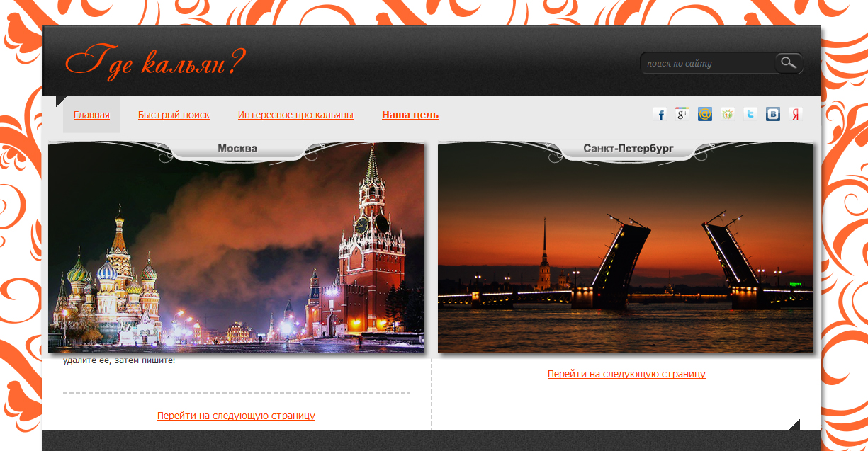Click the 'Где кальян?' site logo
The image size is (868, 451).
click(155, 62)
